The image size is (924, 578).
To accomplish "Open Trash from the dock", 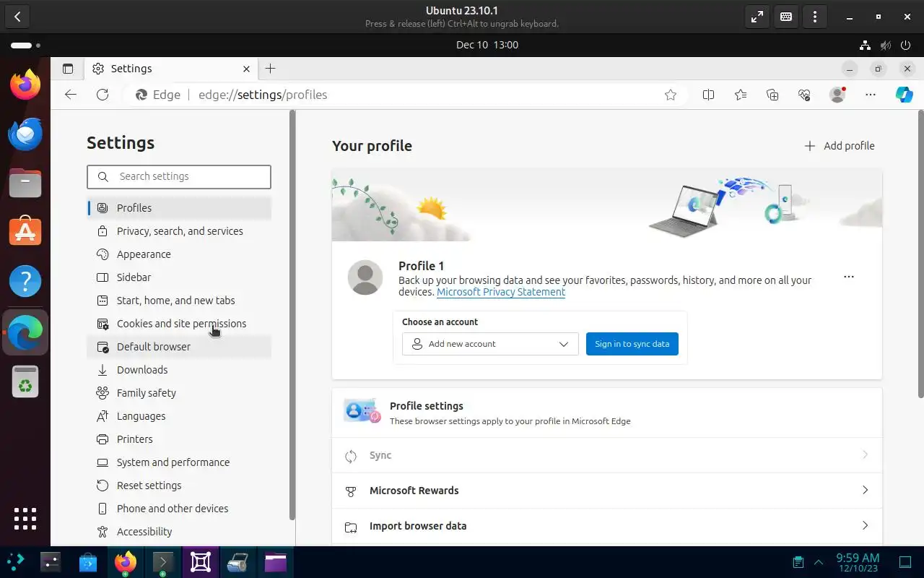I will 25,382.
